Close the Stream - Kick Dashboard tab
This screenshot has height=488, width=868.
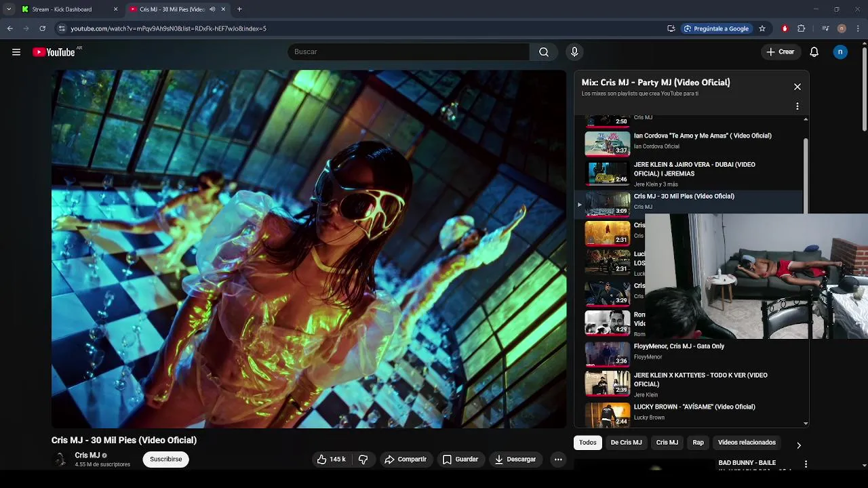click(x=115, y=9)
